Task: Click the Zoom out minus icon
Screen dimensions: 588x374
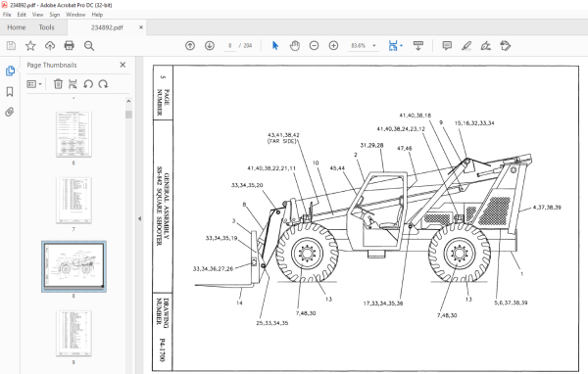Action: (x=314, y=46)
